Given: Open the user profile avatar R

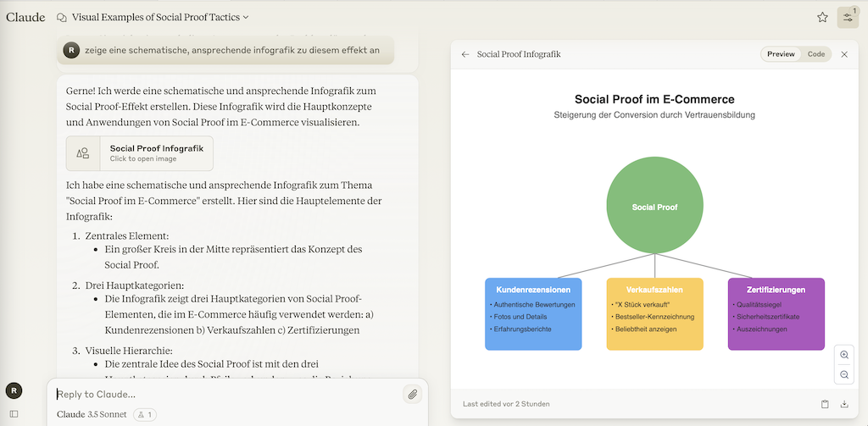Looking at the screenshot, I should tap(14, 390).
